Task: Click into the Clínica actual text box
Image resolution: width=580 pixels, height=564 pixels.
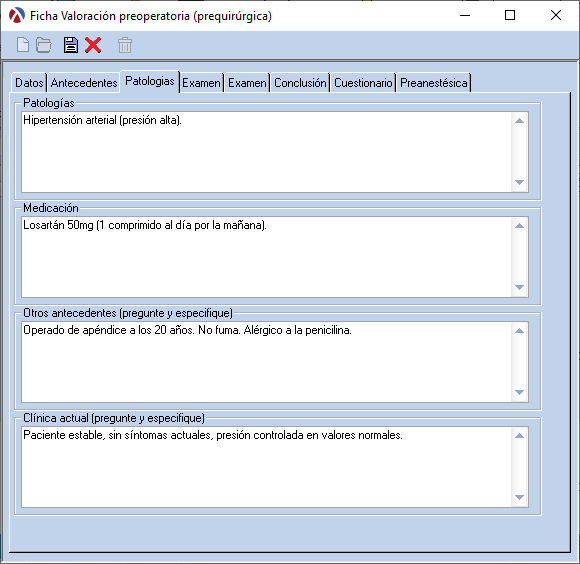Action: (266, 467)
